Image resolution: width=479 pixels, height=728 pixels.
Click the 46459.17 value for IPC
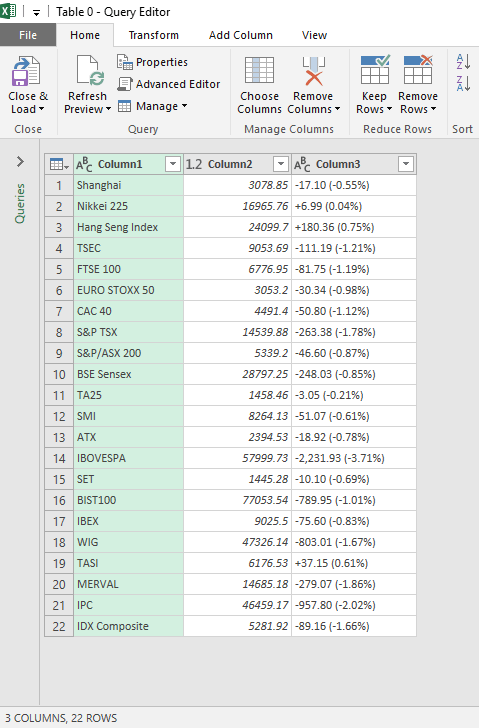[x=237, y=605]
